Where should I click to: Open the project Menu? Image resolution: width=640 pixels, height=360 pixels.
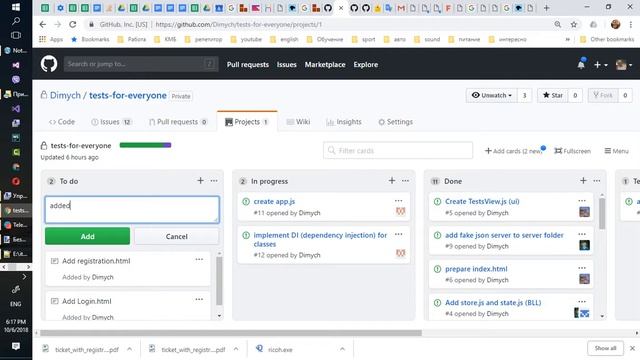pyautogui.click(x=616, y=151)
